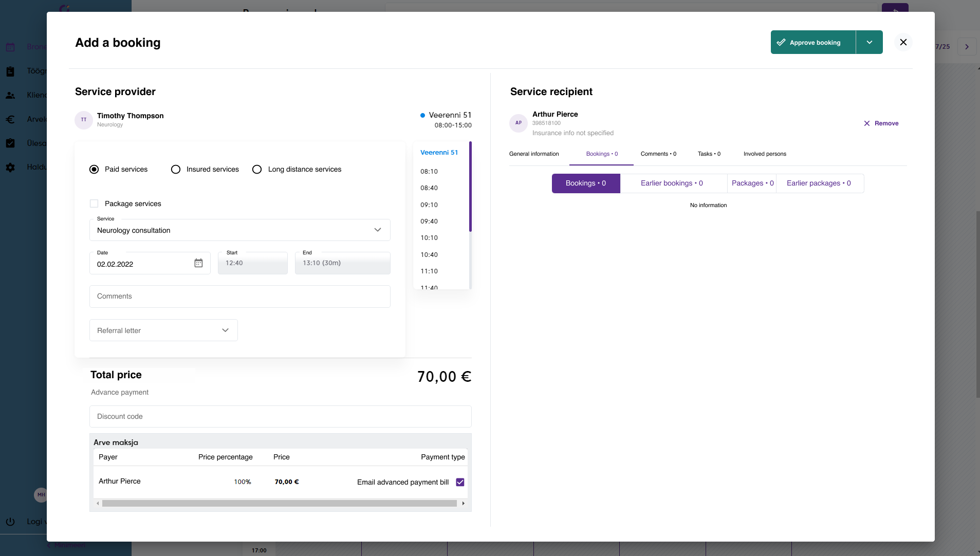
Task: Open Haldus via the gear icon
Action: (11, 168)
